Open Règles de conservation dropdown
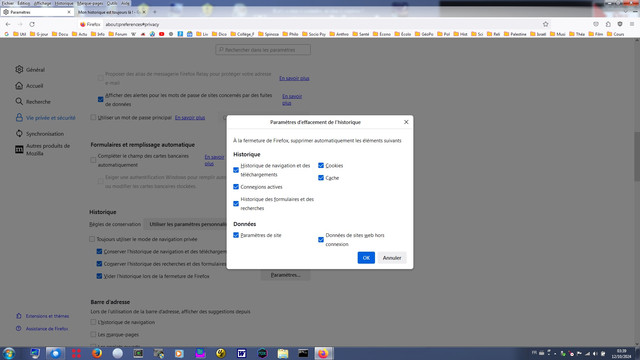Image resolution: width=640 pixels, height=360 pixels. pos(186,224)
